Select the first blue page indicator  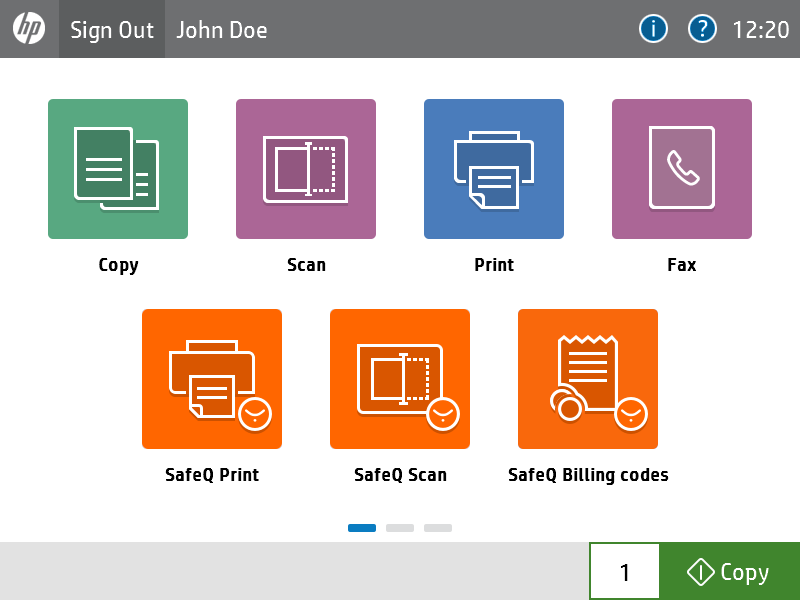tap(362, 527)
